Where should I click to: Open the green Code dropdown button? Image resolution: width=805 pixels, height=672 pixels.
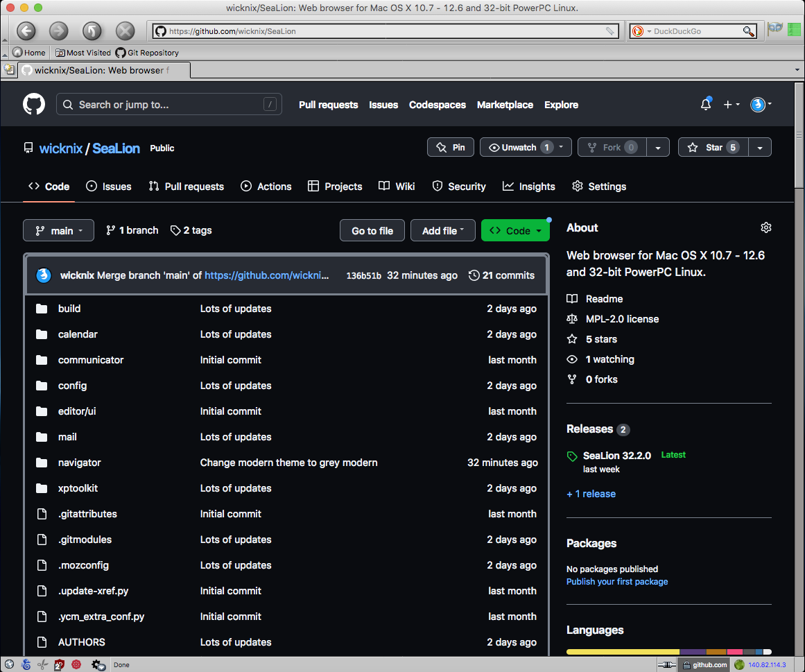click(x=515, y=230)
